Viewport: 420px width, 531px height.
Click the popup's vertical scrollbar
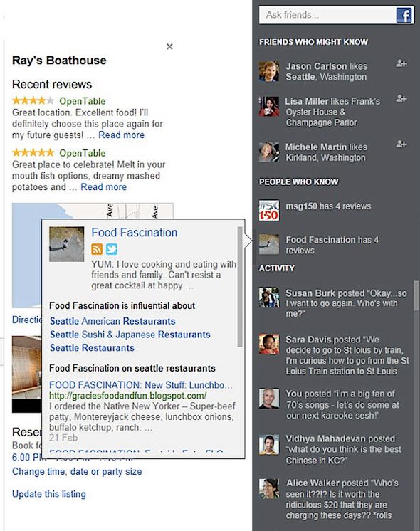pos(240,286)
